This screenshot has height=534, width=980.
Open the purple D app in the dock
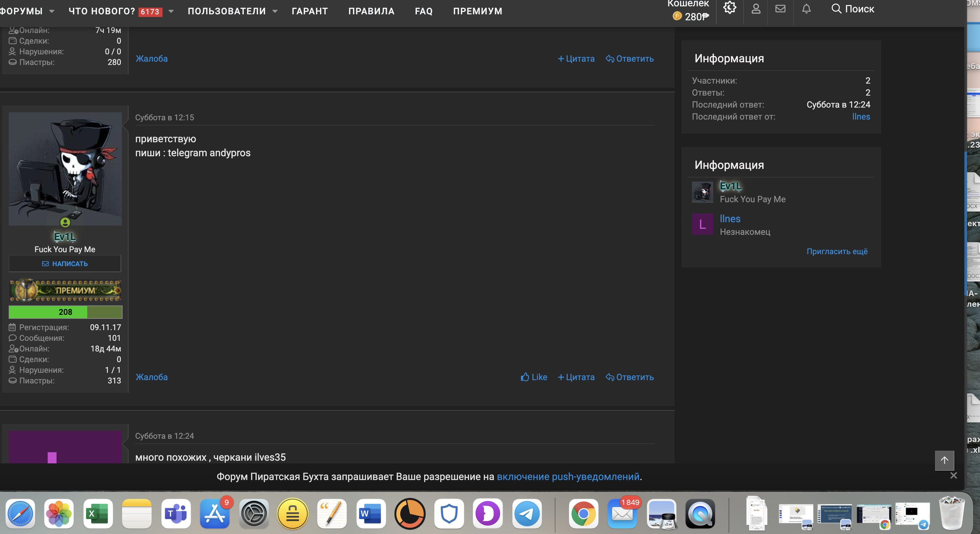[x=488, y=514]
